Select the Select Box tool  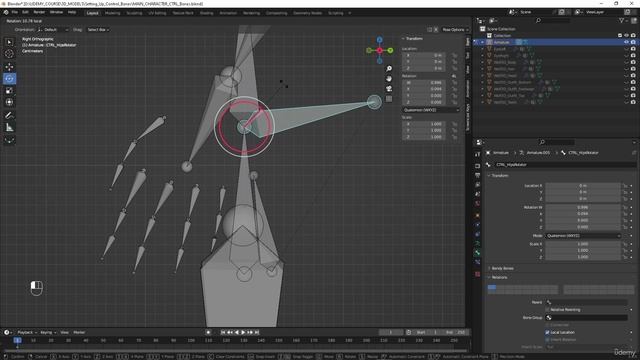[x=9, y=42]
